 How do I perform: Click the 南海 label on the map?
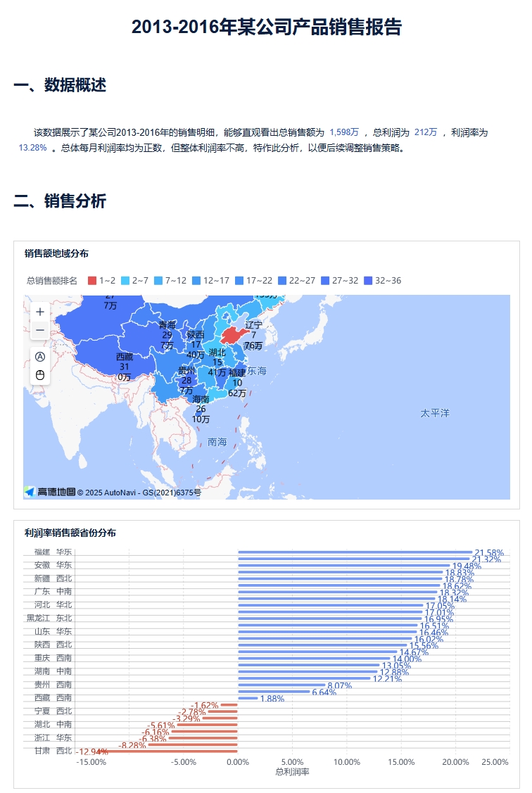(217, 443)
